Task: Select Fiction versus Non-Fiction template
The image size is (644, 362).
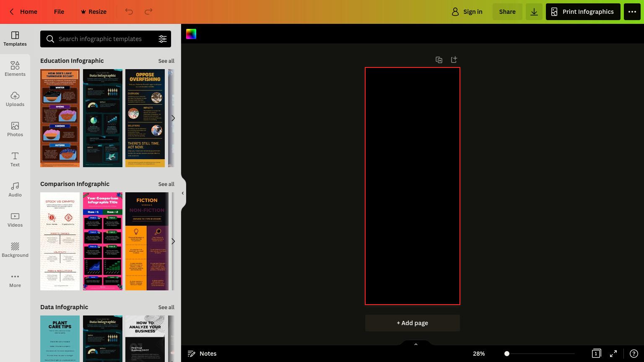Action: click(147, 241)
